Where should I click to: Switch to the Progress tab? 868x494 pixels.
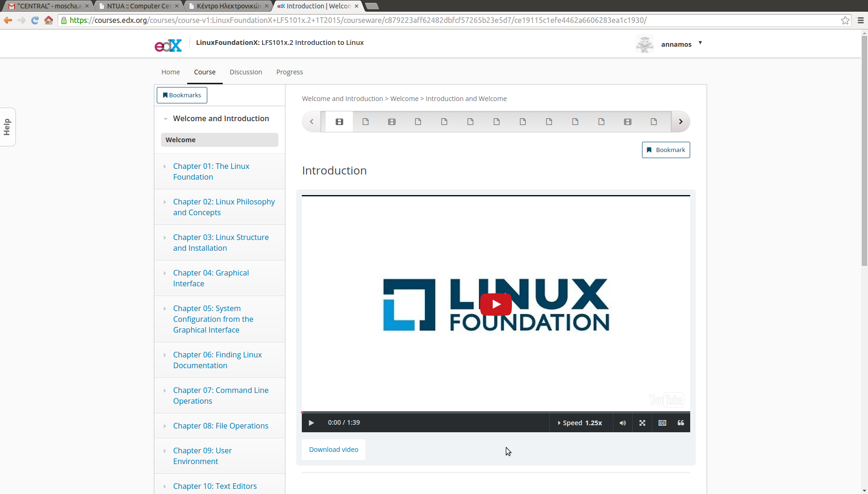point(289,72)
